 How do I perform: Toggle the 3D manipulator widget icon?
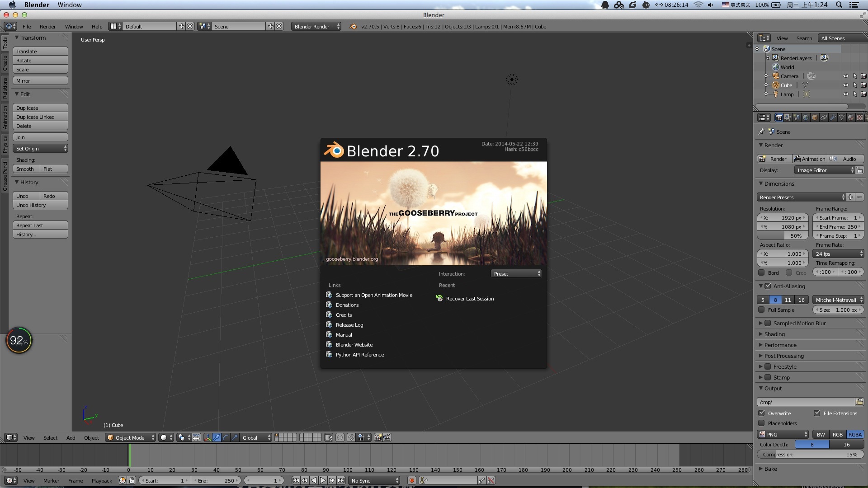[208, 437]
